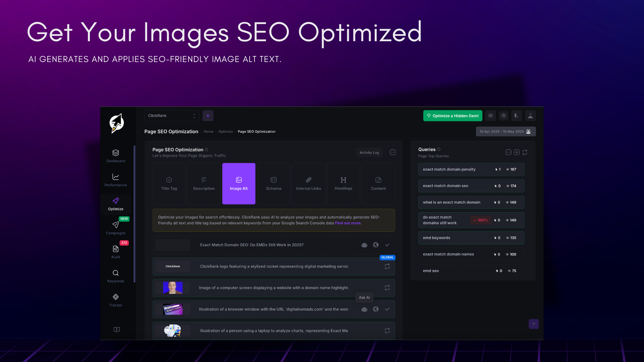The width and height of the screenshot is (644, 362).
Task: Select the Optimize rocket icon in sidebar
Action: pyautogui.click(x=115, y=201)
